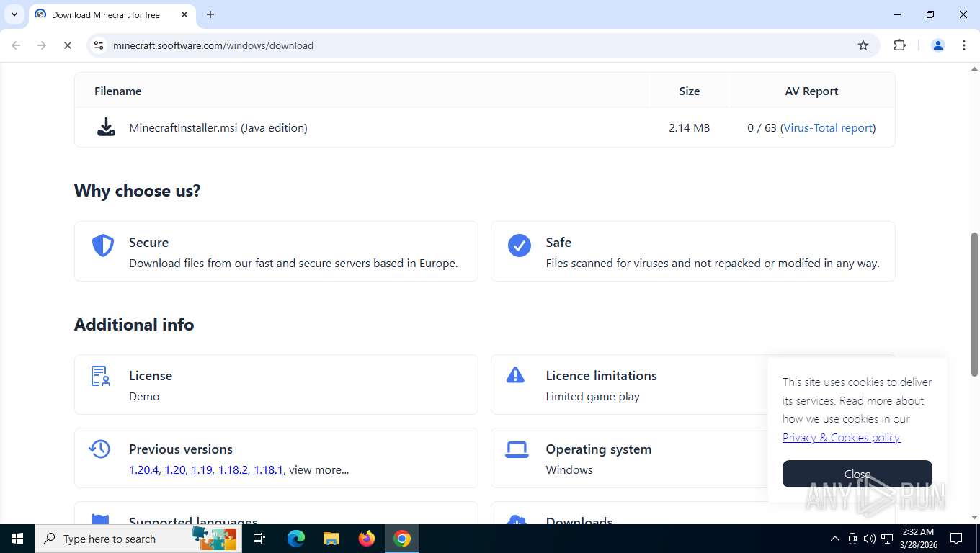
Task: Go back with the browser back arrow
Action: (x=16, y=45)
